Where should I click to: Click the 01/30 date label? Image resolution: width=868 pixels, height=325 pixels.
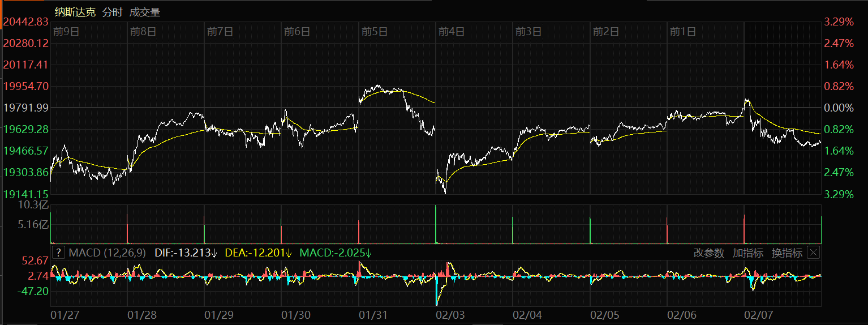click(295, 315)
